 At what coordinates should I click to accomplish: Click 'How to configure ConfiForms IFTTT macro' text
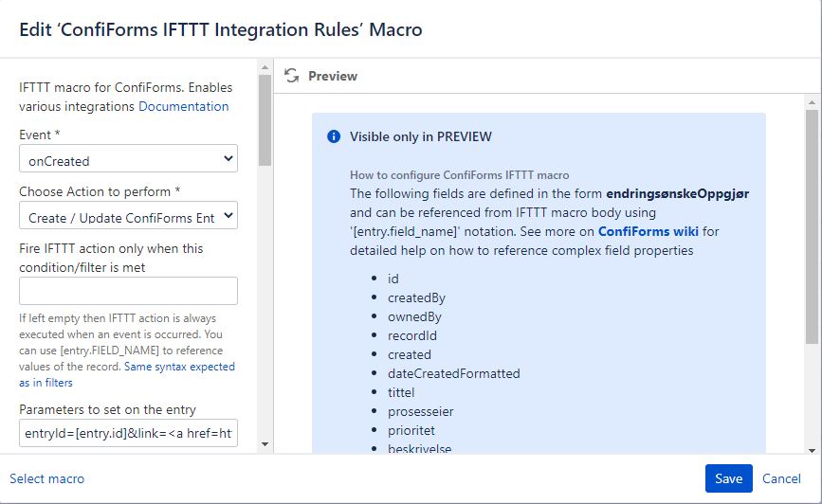459,175
